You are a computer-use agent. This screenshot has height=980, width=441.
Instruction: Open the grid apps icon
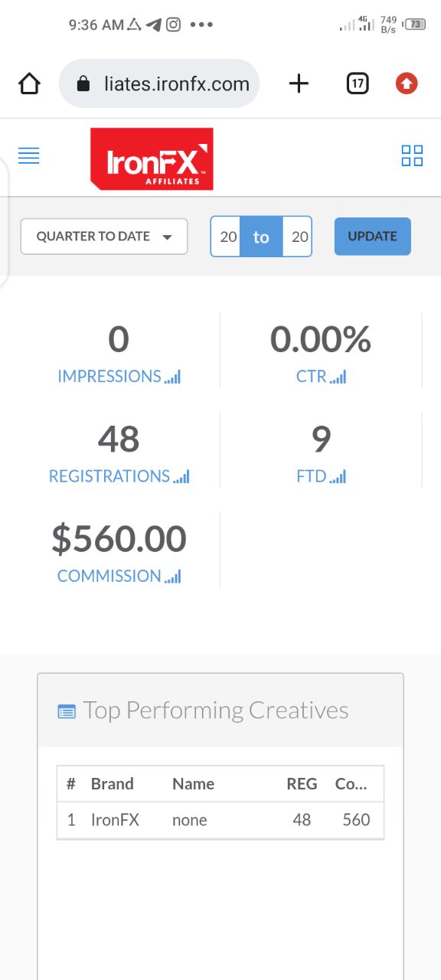[412, 155]
